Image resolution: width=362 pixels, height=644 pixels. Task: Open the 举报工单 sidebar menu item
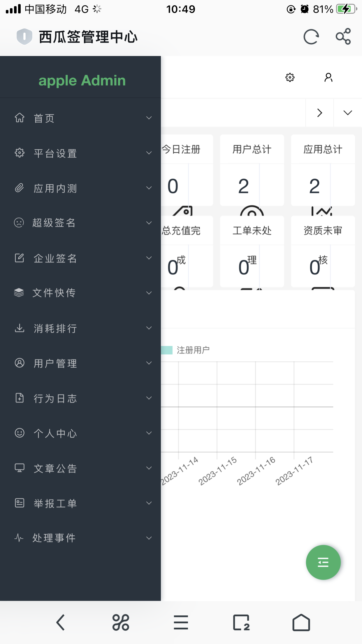point(80,503)
